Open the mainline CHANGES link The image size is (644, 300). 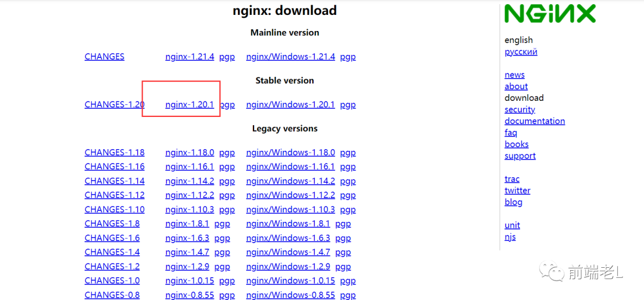[104, 57]
